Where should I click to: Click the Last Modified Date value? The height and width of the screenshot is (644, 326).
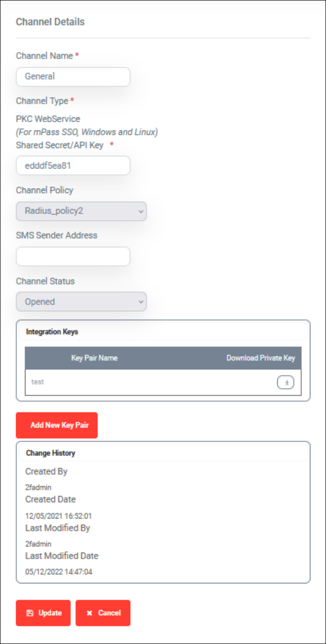[59, 572]
